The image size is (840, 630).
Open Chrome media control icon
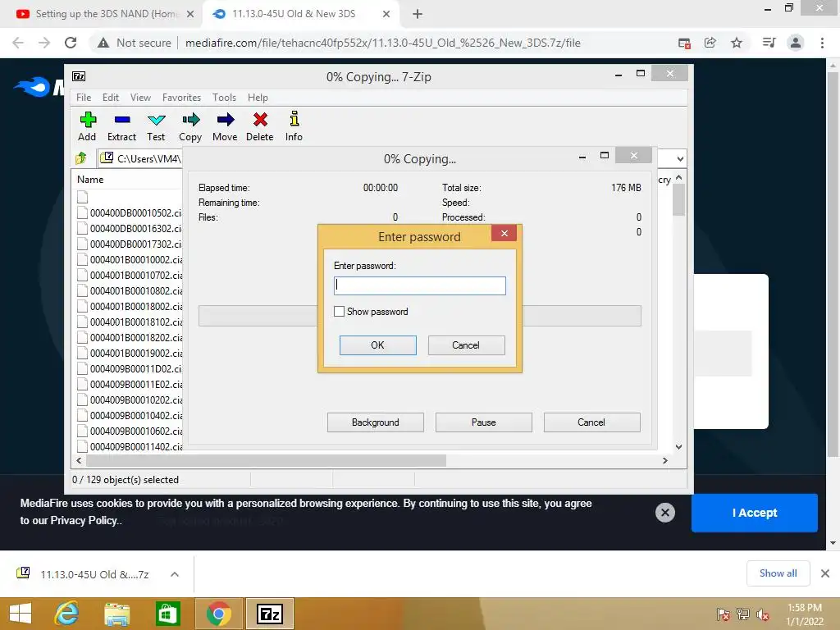[769, 43]
